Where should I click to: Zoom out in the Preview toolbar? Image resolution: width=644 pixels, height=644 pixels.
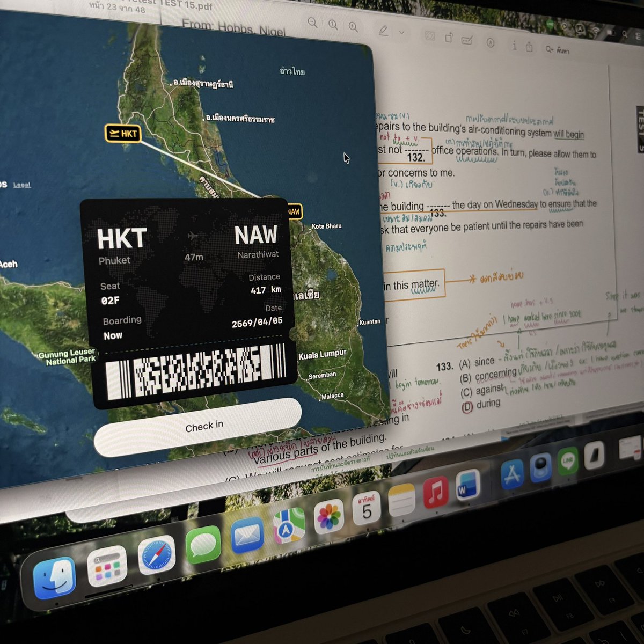[312, 23]
